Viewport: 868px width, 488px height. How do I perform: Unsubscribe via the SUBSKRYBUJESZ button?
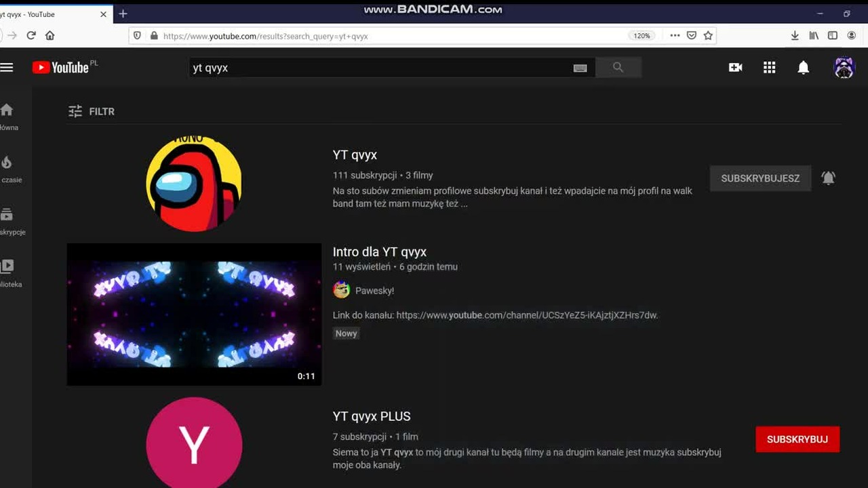(x=760, y=178)
